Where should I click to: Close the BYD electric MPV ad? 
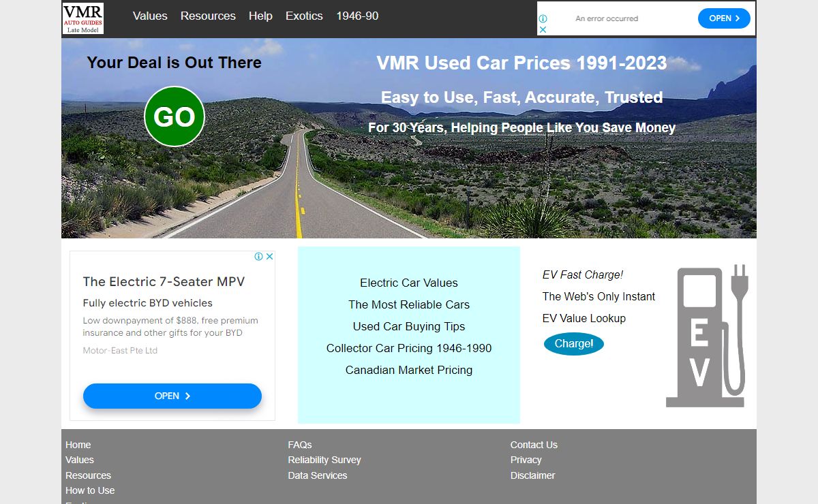[x=269, y=257]
